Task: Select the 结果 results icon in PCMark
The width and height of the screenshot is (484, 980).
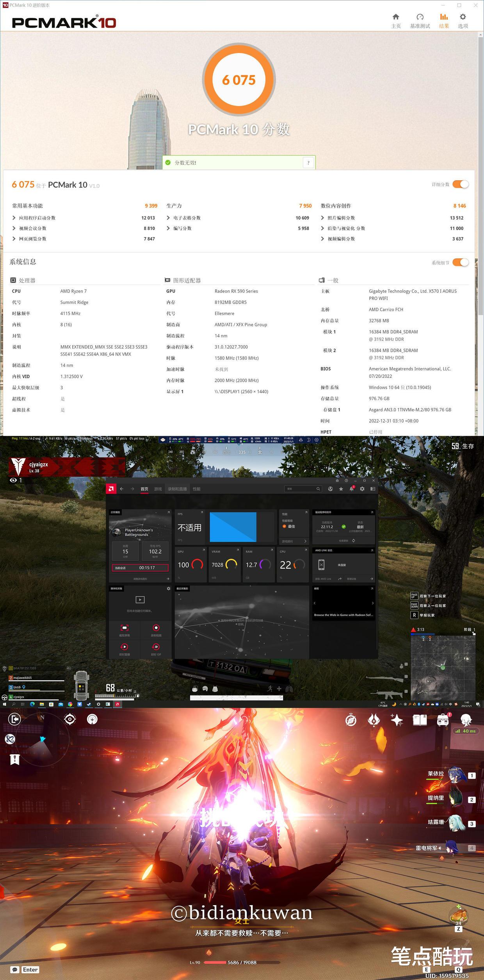Action: point(444,21)
